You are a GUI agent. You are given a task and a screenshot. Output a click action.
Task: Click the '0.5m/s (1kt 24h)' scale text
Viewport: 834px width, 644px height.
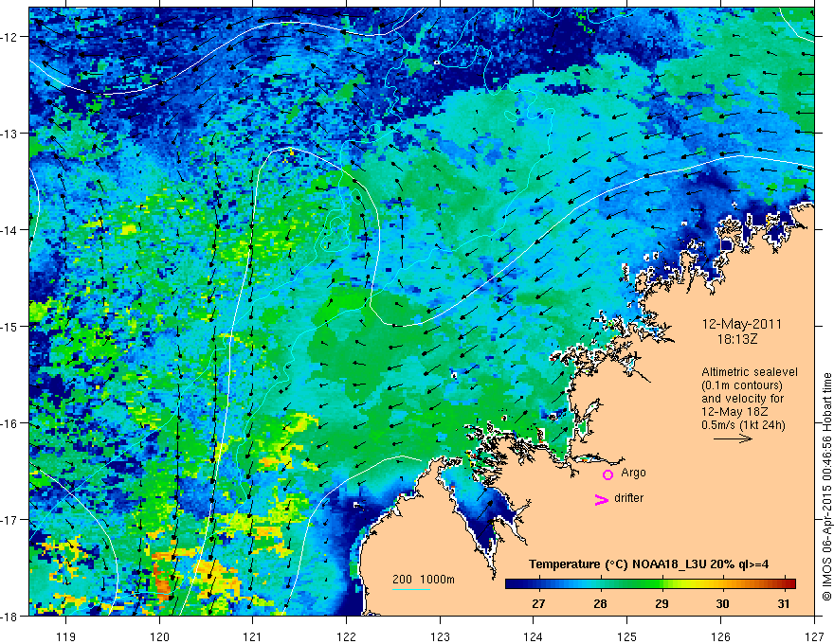(x=743, y=425)
